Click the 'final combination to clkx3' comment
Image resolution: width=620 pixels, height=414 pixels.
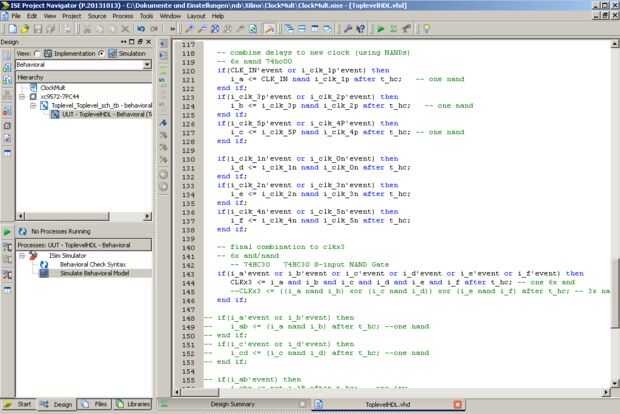[x=281, y=247]
